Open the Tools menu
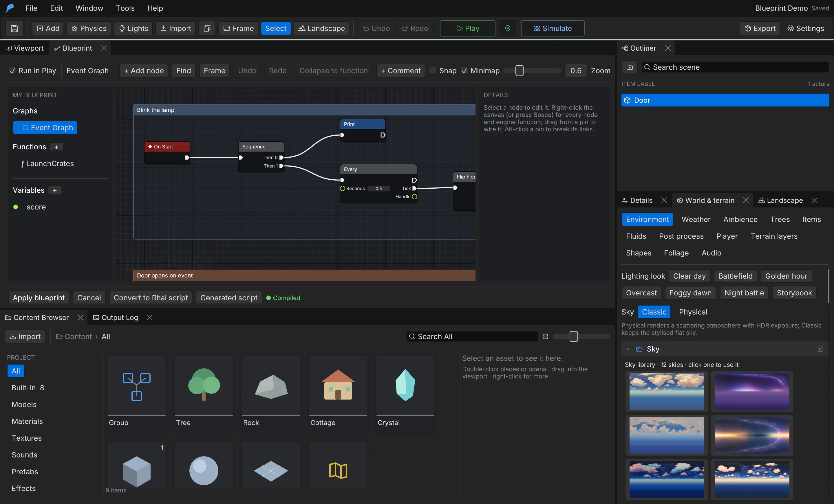This screenshot has width=834, height=504. point(125,8)
